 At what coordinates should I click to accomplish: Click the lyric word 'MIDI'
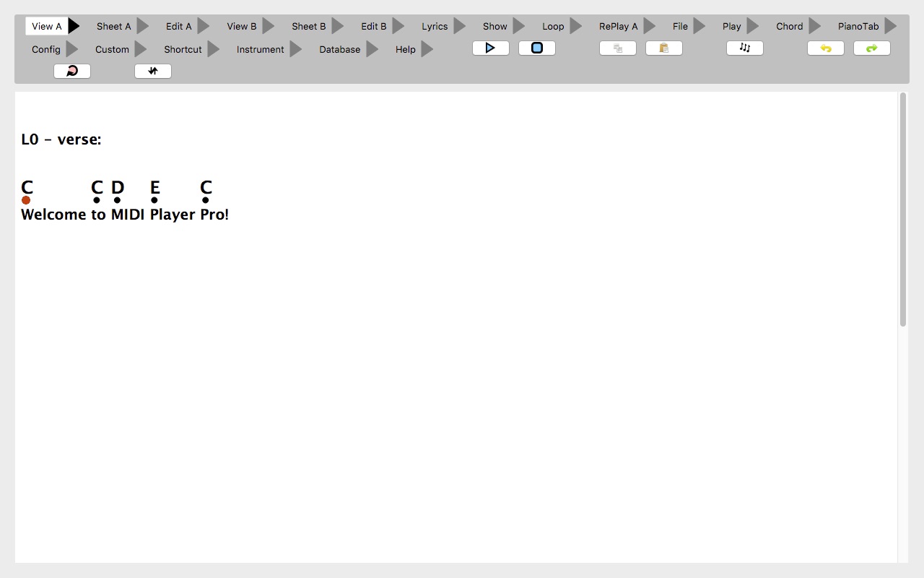(x=128, y=215)
